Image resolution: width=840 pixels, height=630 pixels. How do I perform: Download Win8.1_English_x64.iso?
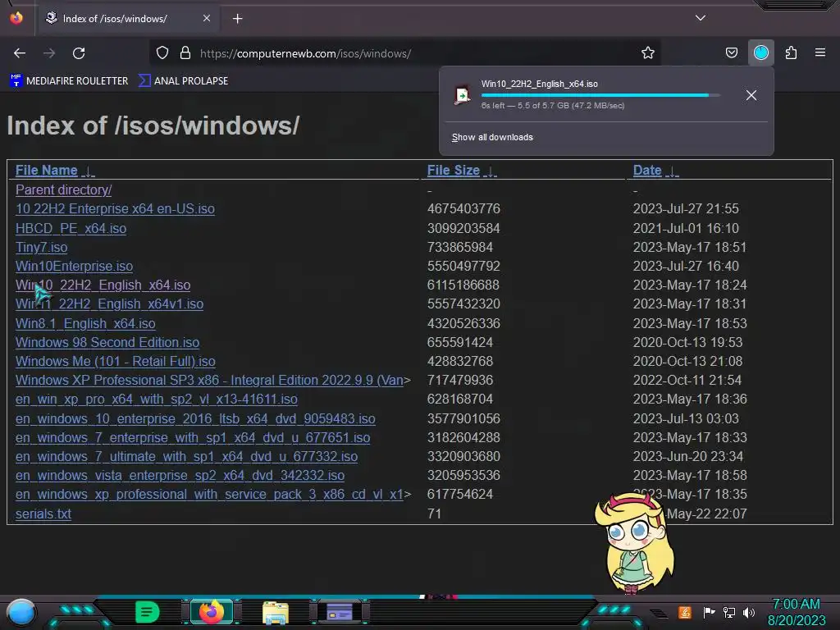(x=85, y=323)
